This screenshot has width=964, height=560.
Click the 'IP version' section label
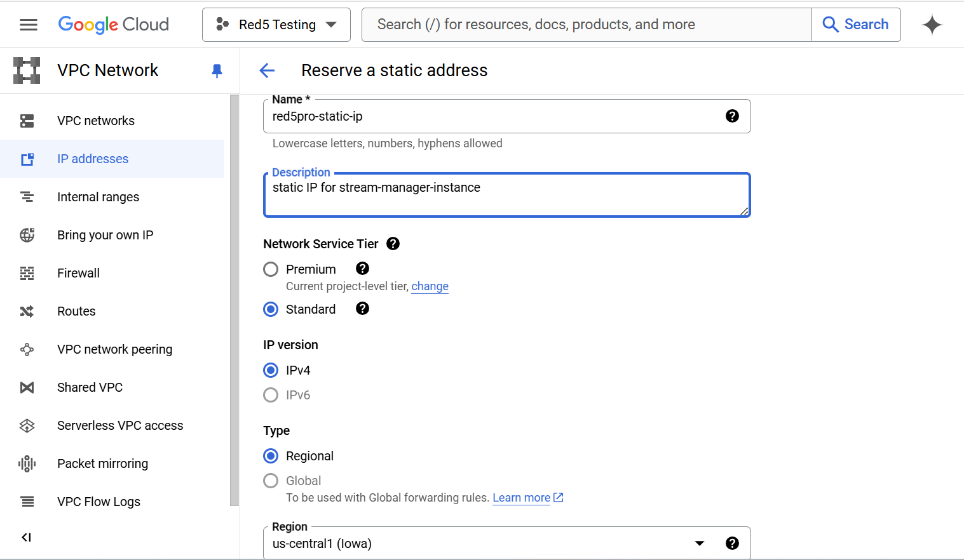coord(291,345)
